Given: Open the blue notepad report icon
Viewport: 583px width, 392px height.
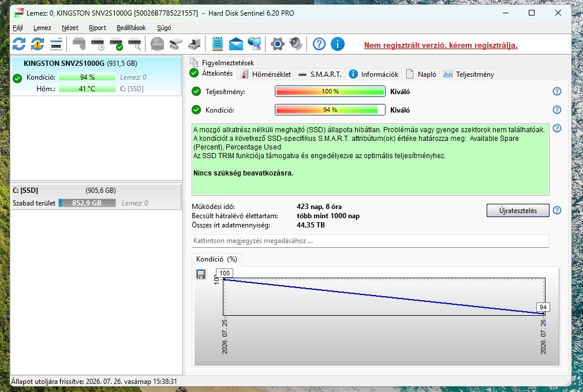Looking at the screenshot, I should (x=218, y=44).
